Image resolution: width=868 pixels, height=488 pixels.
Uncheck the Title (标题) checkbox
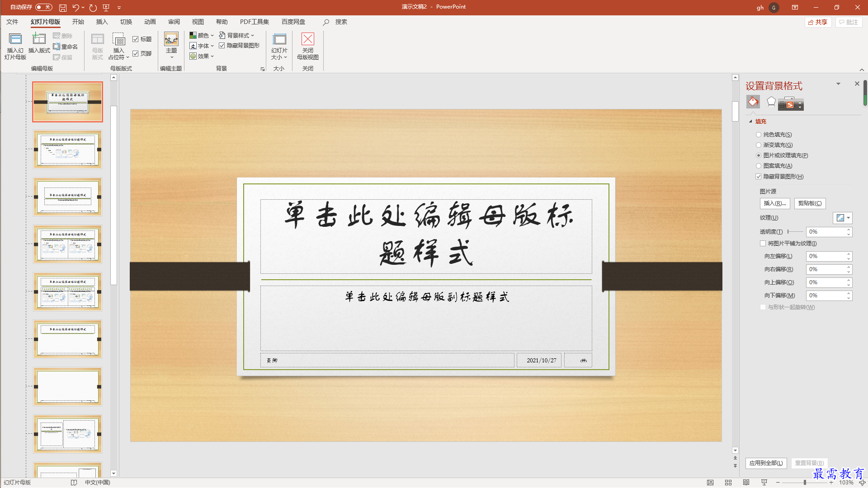[136, 39]
